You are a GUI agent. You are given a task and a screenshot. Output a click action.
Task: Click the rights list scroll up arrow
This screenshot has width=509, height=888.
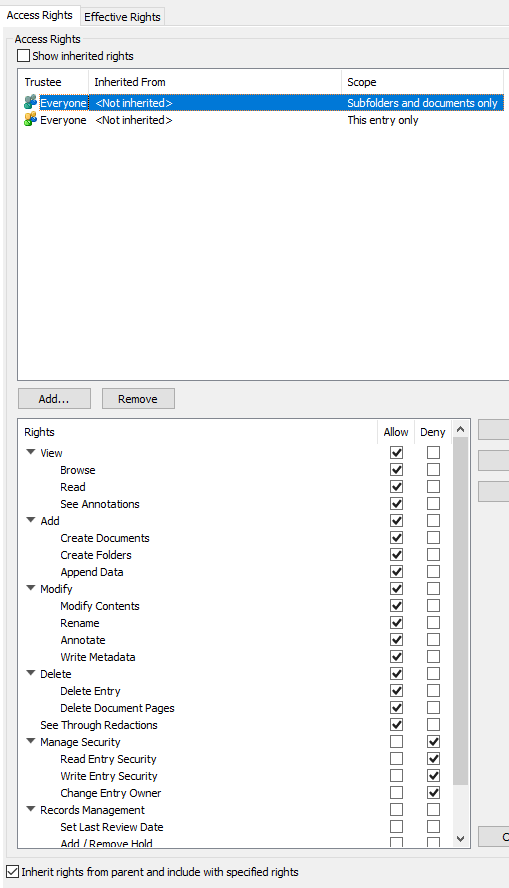[460, 430]
